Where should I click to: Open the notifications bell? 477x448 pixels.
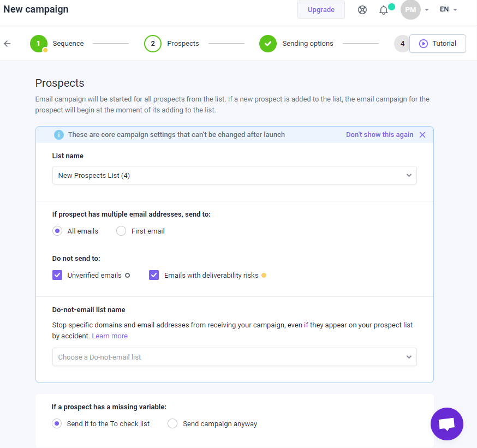click(x=384, y=10)
